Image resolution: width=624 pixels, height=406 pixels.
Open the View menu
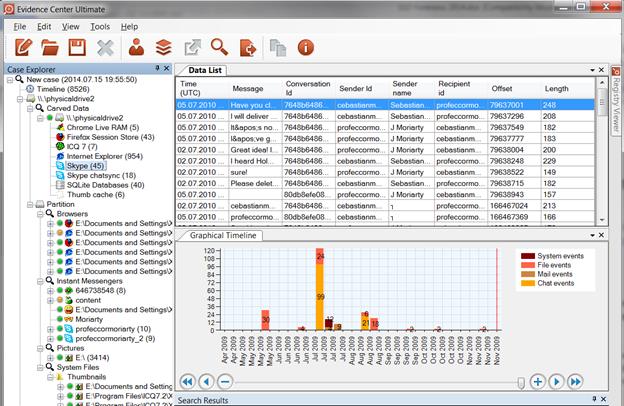70,27
